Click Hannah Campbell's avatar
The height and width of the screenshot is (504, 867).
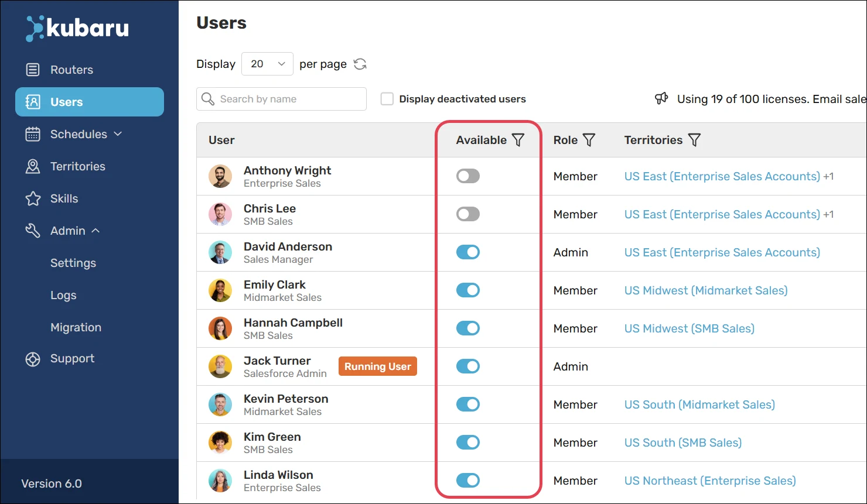click(x=220, y=328)
